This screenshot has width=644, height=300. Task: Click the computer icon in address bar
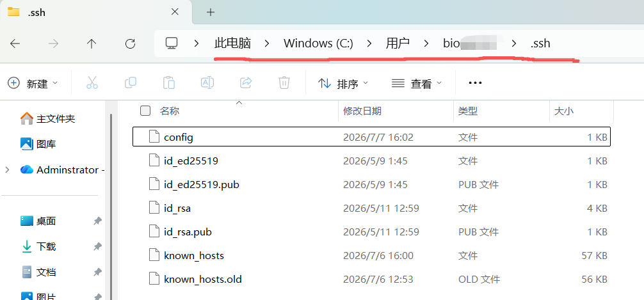(x=172, y=43)
